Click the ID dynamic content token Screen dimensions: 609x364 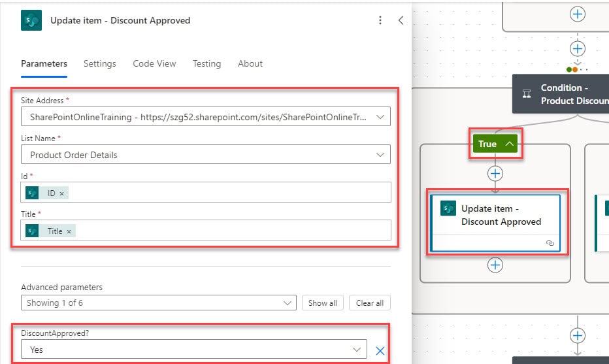tap(47, 193)
